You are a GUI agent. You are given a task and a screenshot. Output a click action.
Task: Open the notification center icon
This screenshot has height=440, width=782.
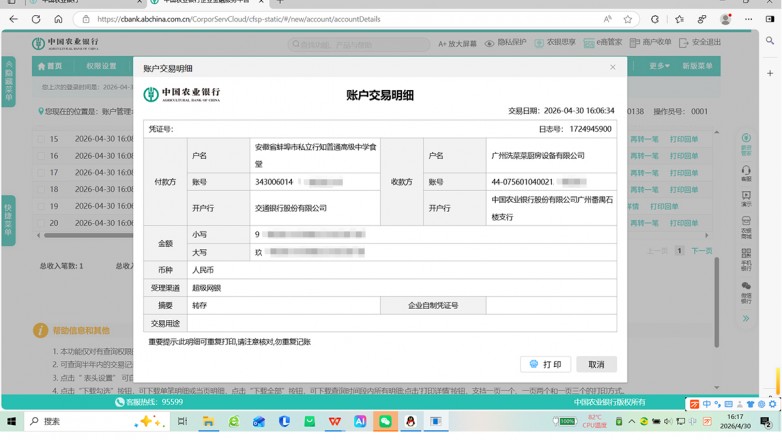[766, 422]
